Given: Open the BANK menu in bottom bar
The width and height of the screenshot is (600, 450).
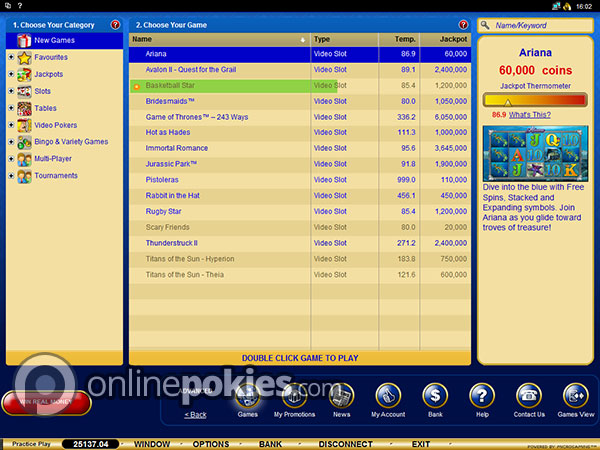Looking at the screenshot, I should tap(270, 444).
